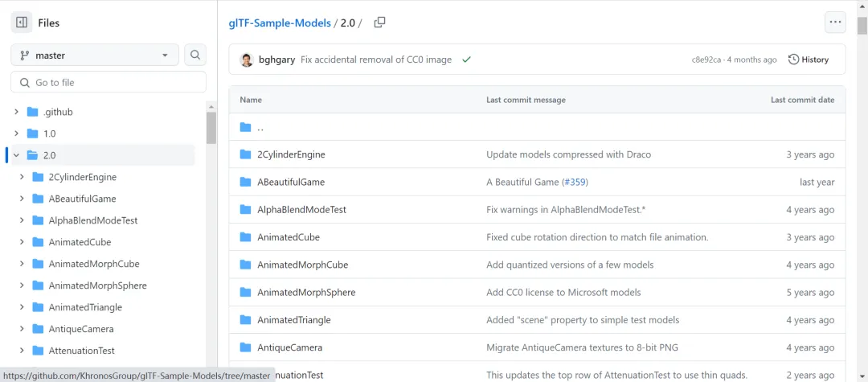Click the file tree vertical scrollbar

211,129
